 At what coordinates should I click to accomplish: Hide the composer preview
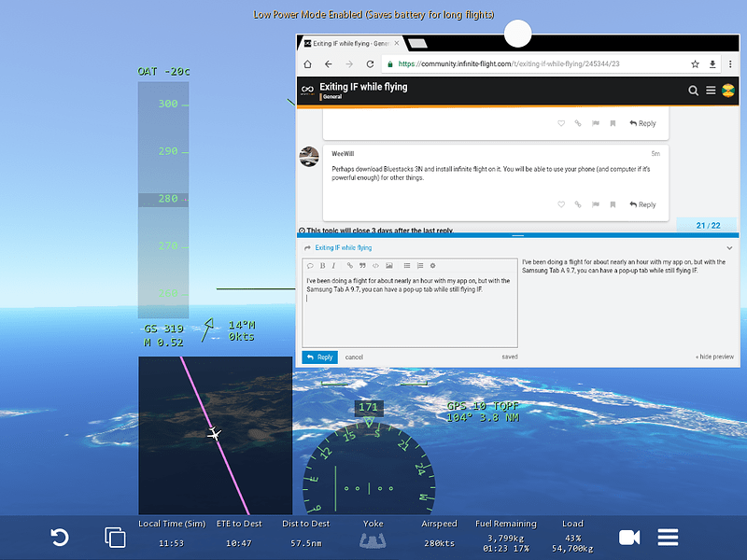point(714,357)
